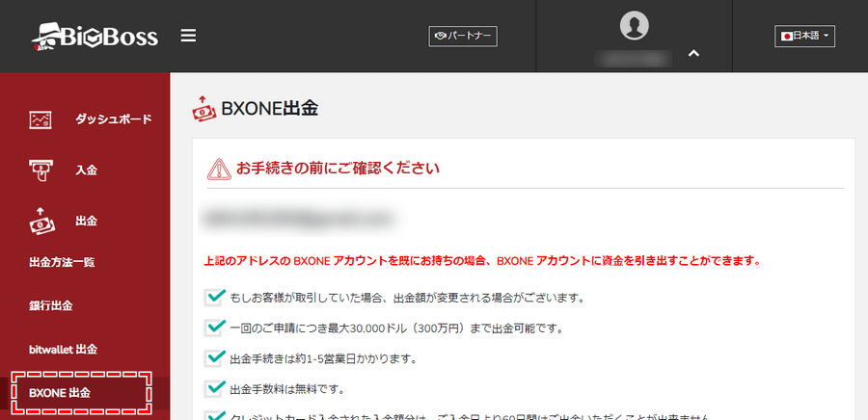The image size is (868, 420).
Task: Click the 出金手続きは約1-5営業日かかります text
Action: pyautogui.click(x=323, y=359)
